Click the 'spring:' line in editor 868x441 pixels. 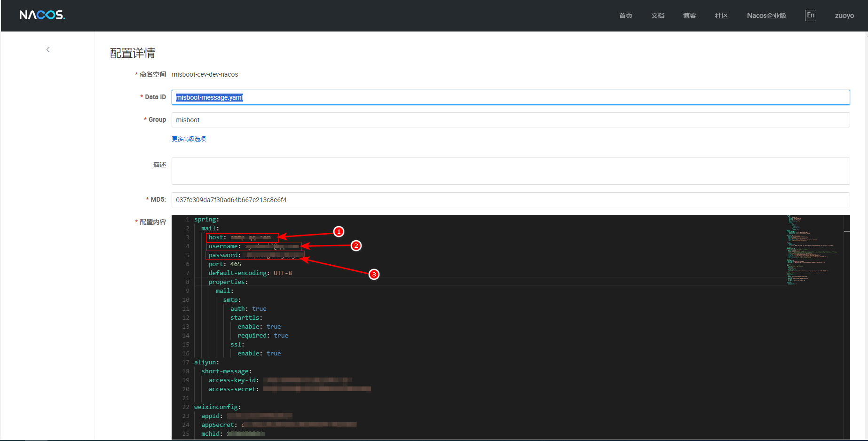pos(207,220)
